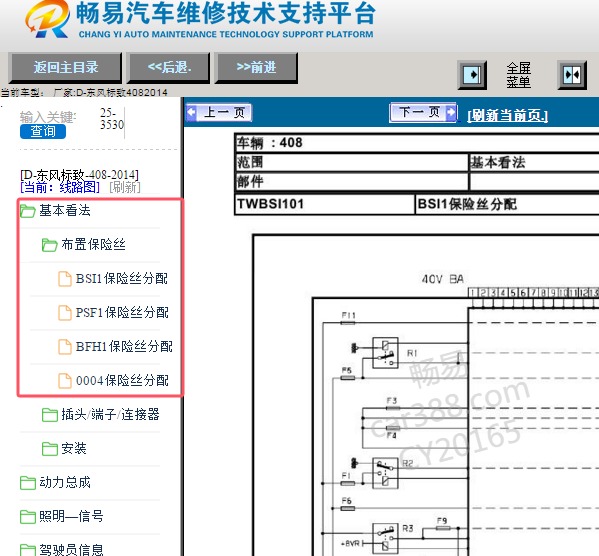Click the 查询 search button
The width and height of the screenshot is (599, 556).
click(x=43, y=131)
